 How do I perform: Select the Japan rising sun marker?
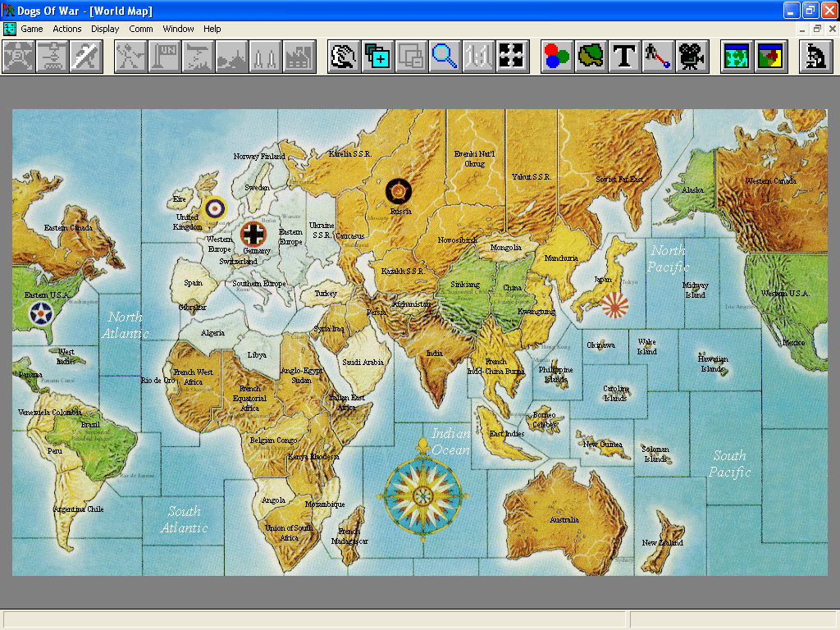pyautogui.click(x=614, y=305)
